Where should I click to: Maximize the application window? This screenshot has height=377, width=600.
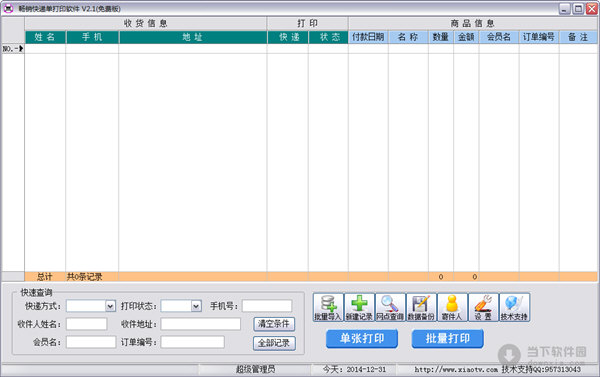click(x=578, y=9)
